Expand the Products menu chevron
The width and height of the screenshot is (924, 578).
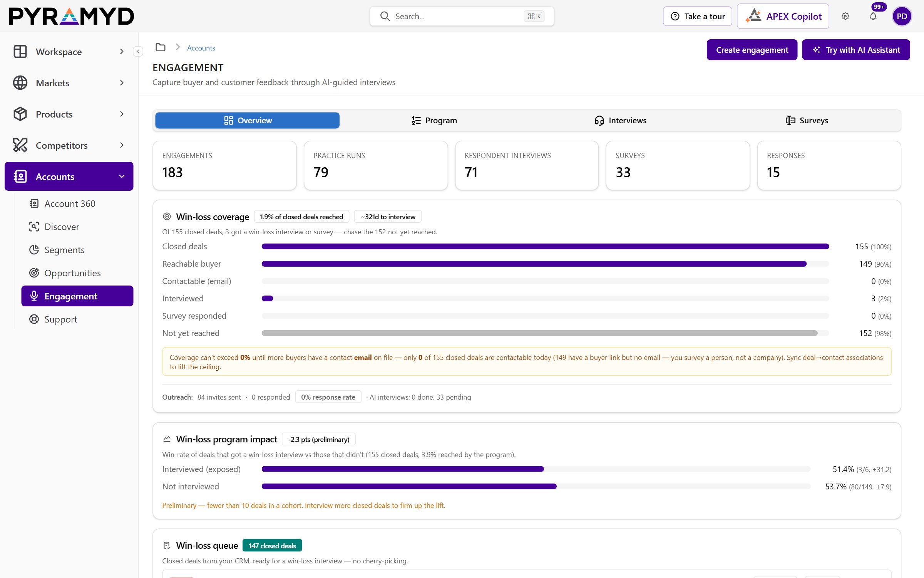point(122,114)
